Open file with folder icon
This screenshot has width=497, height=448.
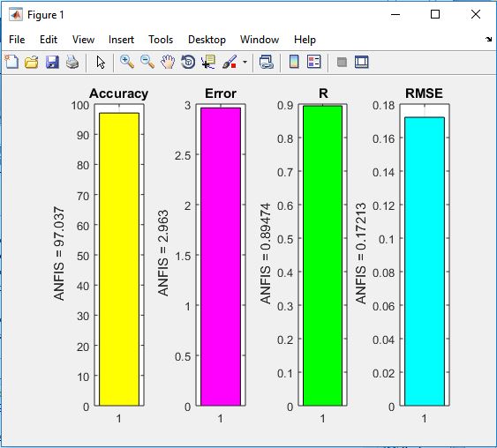pos(32,62)
